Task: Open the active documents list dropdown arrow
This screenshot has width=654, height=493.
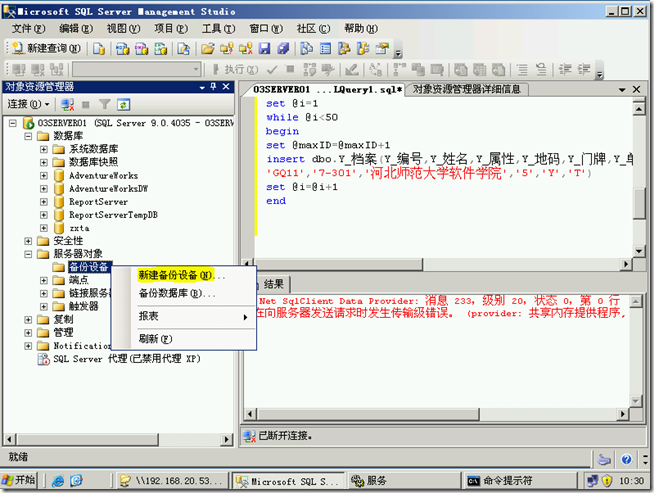Action: click(622, 90)
